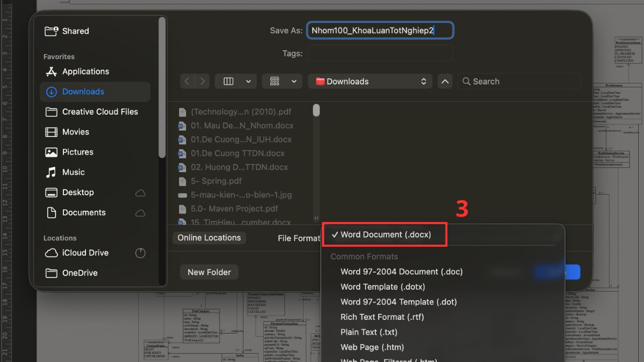Click the back navigation arrow

(x=187, y=82)
